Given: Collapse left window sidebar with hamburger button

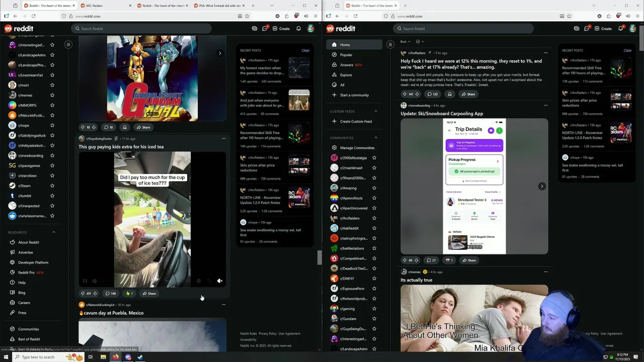Looking at the screenshot, I should (x=68, y=45).
